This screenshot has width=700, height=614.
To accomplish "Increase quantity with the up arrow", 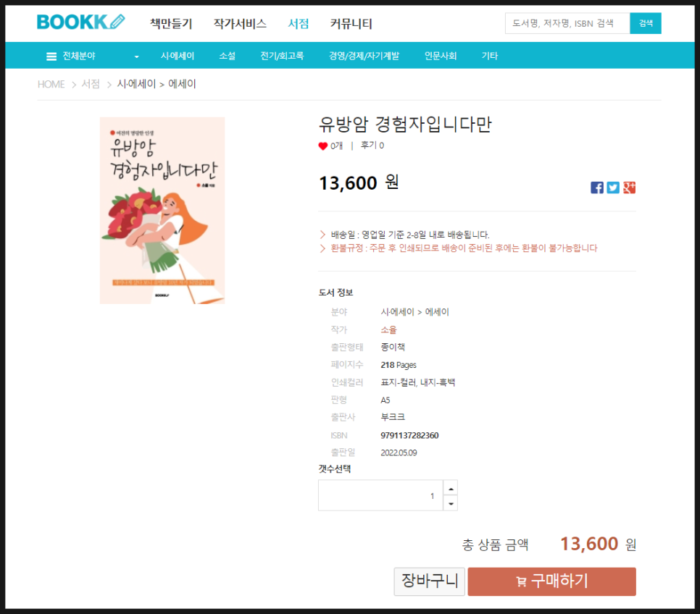I will click(x=451, y=489).
